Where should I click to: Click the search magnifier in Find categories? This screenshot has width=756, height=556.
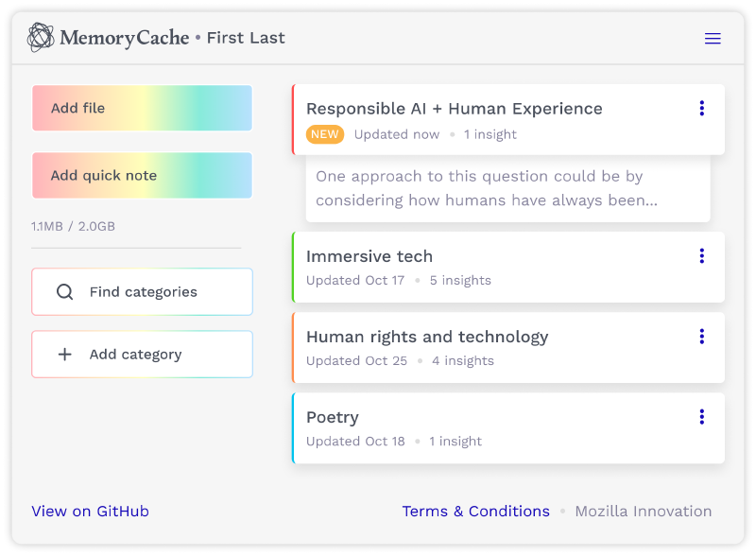[64, 291]
